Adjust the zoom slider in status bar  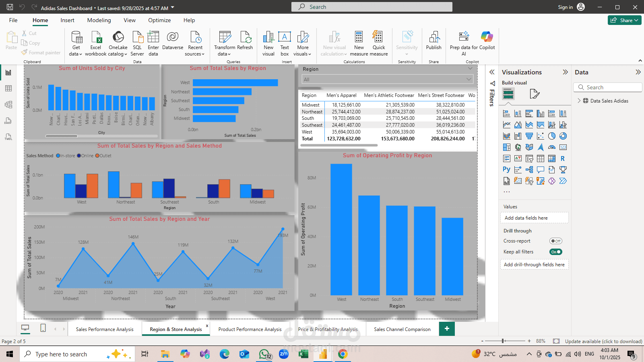click(x=503, y=341)
